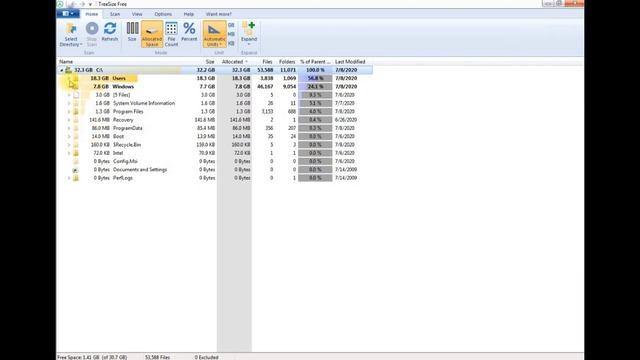Click the [5 Files] file icon
This screenshot has height=360, width=640.
(76, 95)
